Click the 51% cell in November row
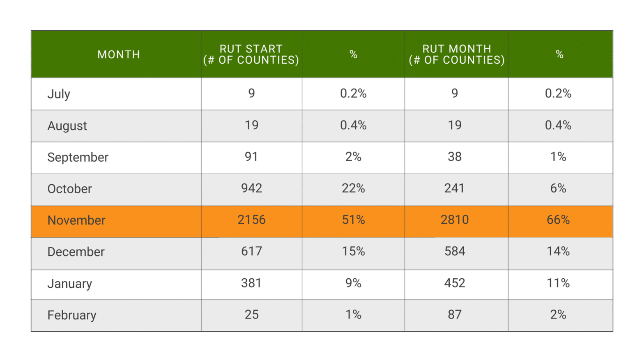The width and height of the screenshot is (644, 362). pyautogui.click(x=353, y=220)
